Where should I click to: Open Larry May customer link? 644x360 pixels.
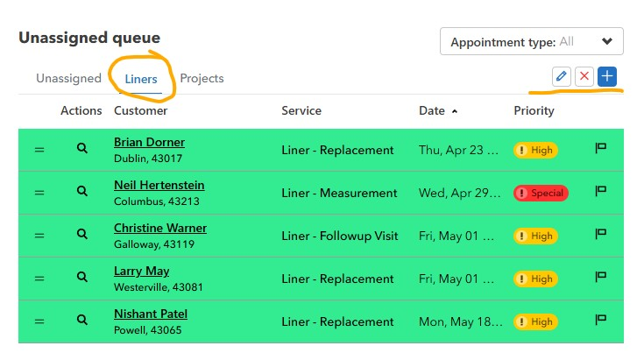tap(141, 271)
